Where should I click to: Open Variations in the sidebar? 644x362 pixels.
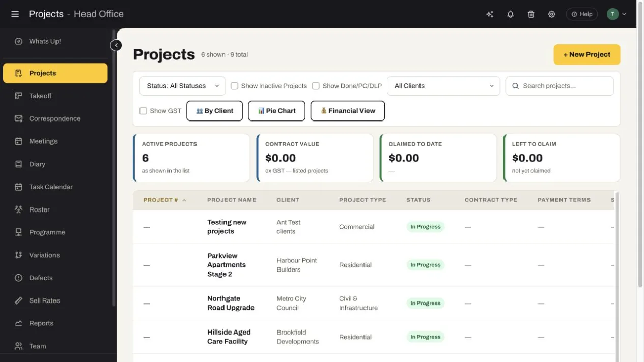pyautogui.click(x=55, y=255)
